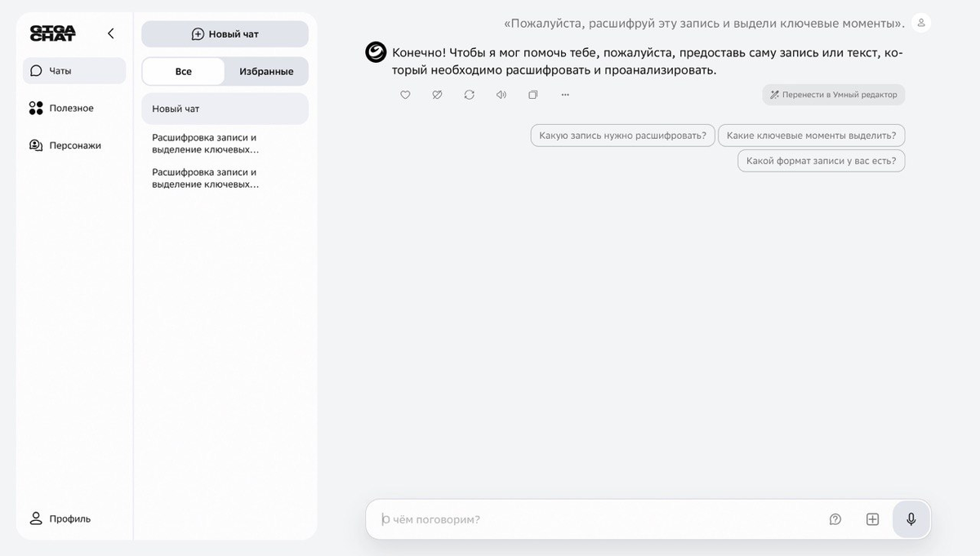
Task: Click the question mark hint icon in the input bar
Action: 835,519
